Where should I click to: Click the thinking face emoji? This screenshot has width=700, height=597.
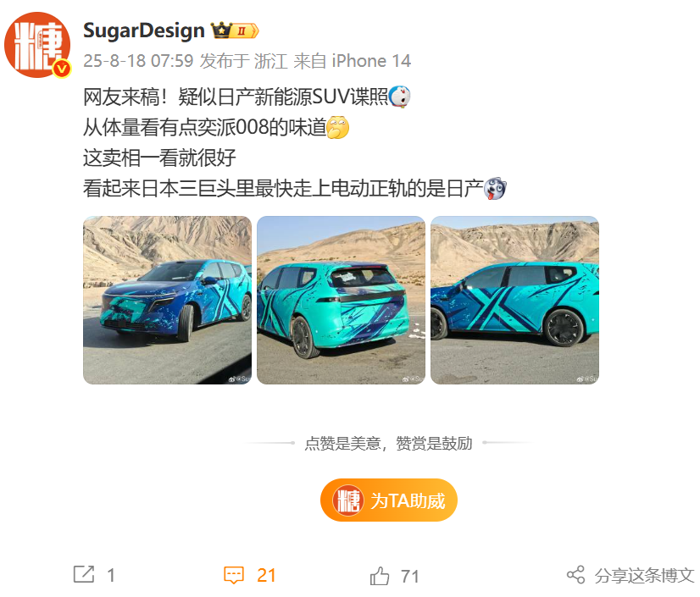(338, 128)
